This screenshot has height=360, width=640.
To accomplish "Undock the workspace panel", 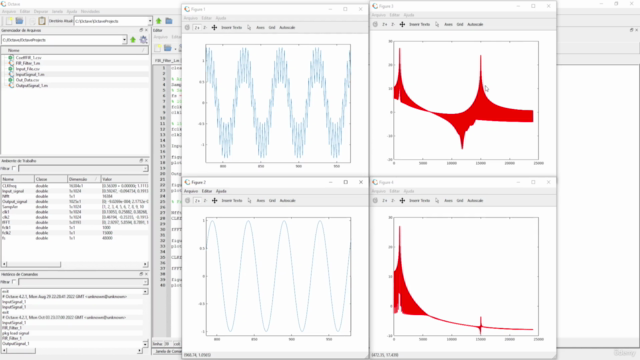I will tap(141, 161).
